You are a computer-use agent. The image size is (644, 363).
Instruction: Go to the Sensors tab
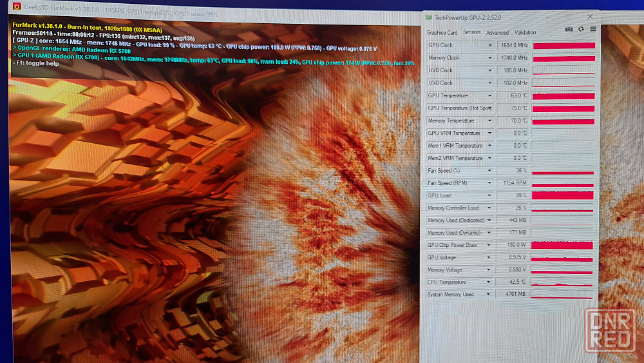[x=471, y=32]
